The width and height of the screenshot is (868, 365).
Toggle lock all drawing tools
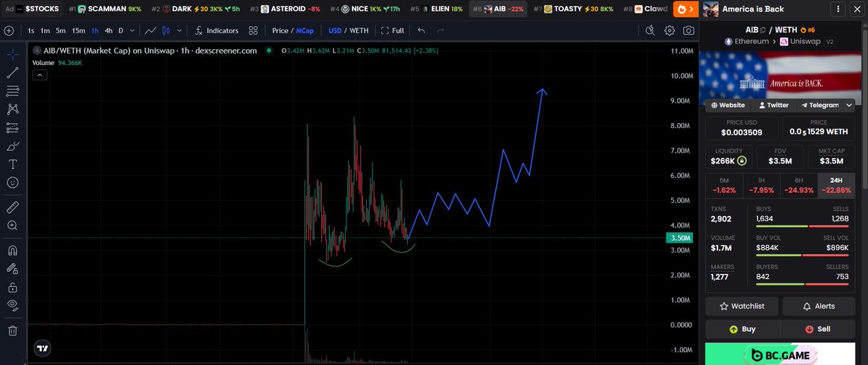[x=12, y=287]
